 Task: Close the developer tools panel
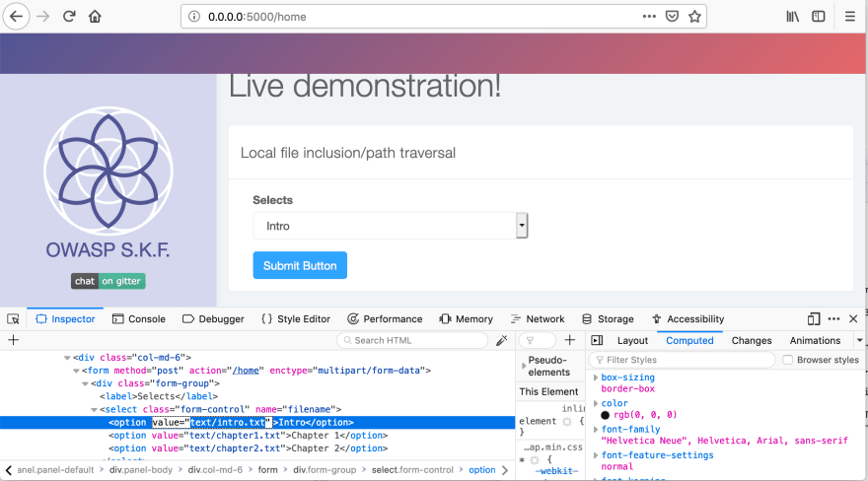pyautogui.click(x=853, y=319)
